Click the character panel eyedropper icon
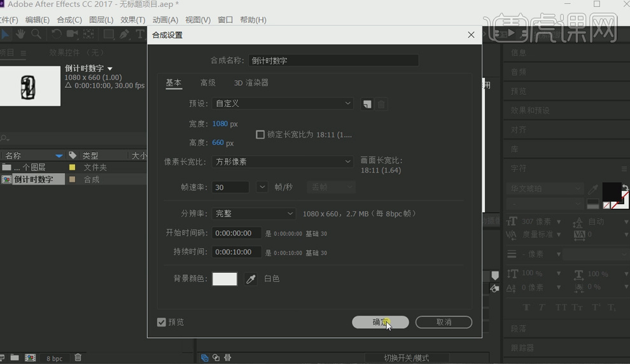The image size is (630, 364). (593, 189)
